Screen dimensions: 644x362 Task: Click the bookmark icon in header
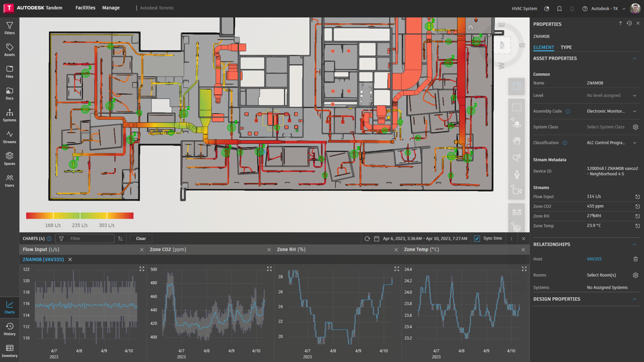pyautogui.click(x=559, y=9)
